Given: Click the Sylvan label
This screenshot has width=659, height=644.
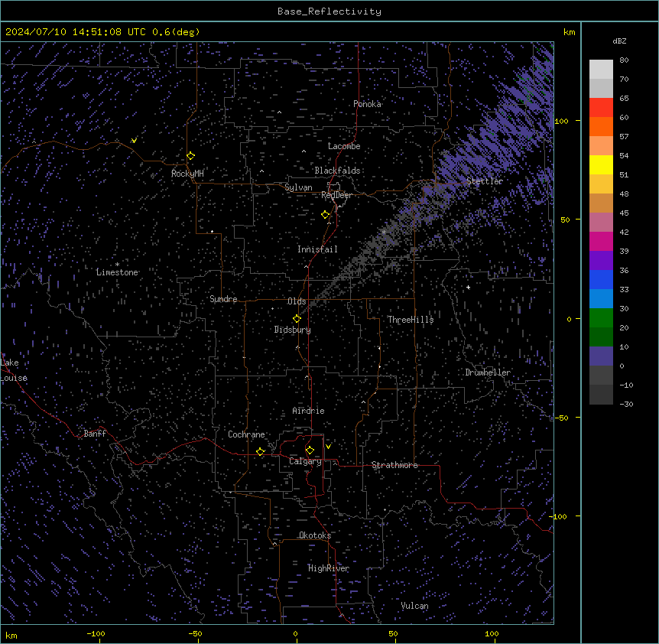Looking at the screenshot, I should (298, 187).
